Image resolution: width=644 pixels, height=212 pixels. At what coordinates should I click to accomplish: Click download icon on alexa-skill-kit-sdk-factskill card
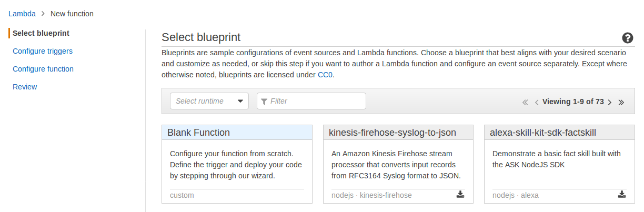pyautogui.click(x=622, y=195)
